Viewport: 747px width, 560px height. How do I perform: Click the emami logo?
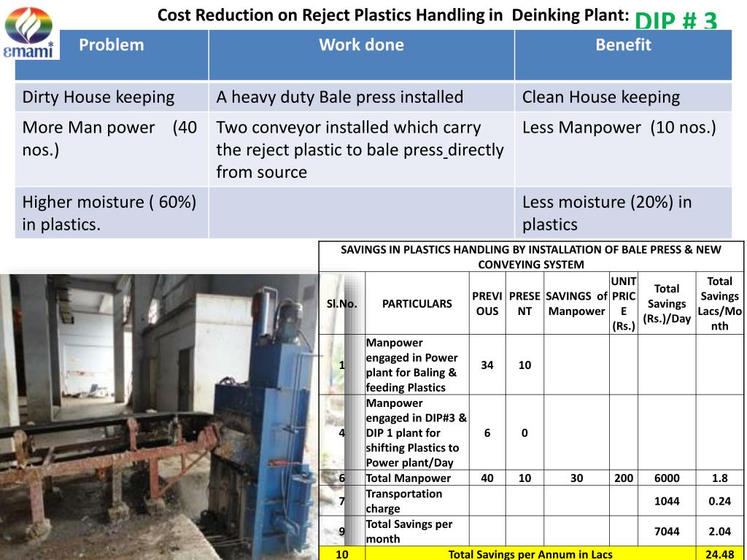(x=29, y=32)
